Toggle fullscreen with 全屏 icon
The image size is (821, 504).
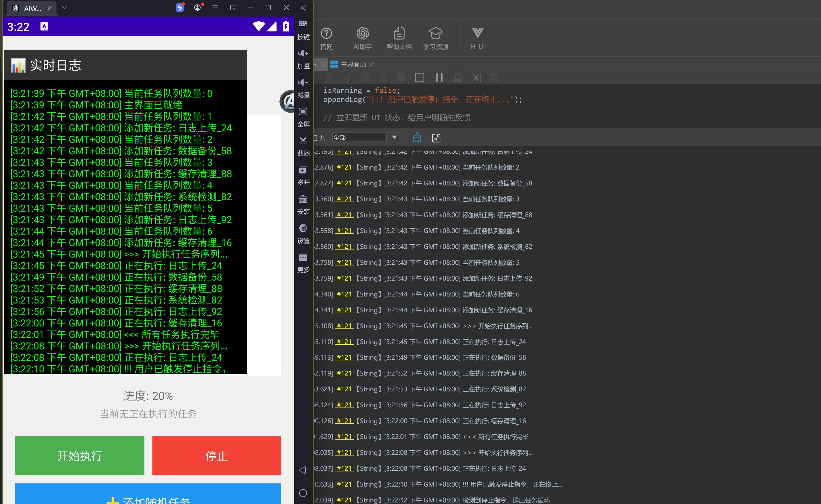303,117
